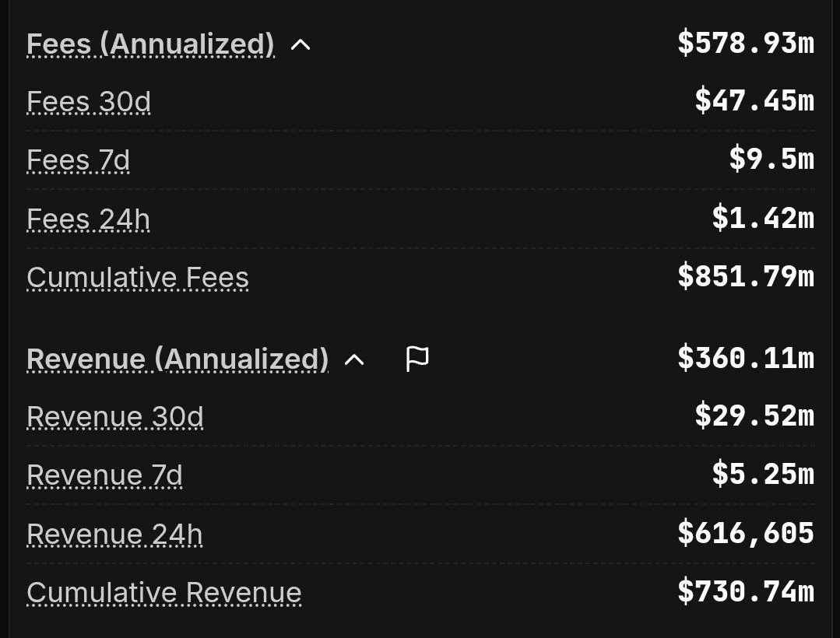
Task: Select the Revenue 30d label
Action: pos(115,416)
